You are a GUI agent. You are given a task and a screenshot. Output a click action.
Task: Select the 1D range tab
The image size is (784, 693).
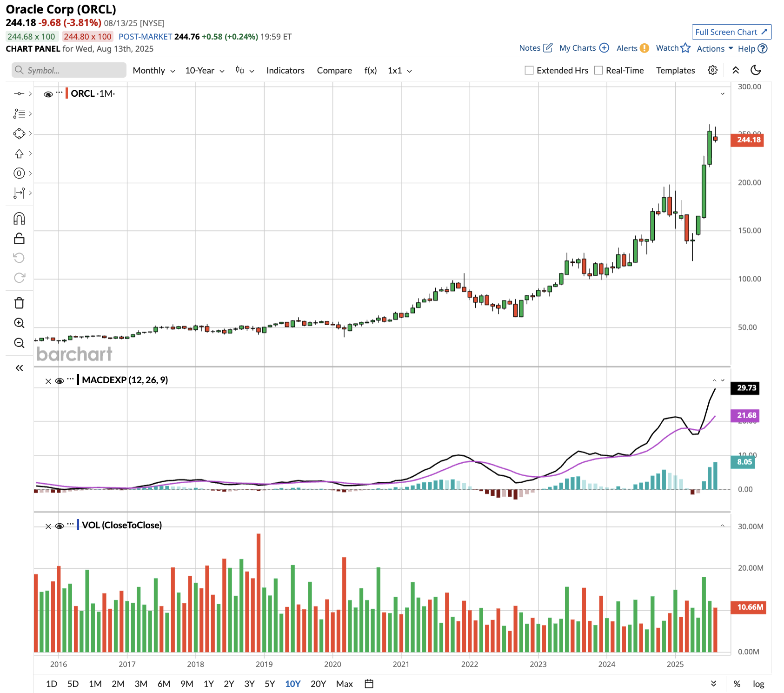coord(52,684)
